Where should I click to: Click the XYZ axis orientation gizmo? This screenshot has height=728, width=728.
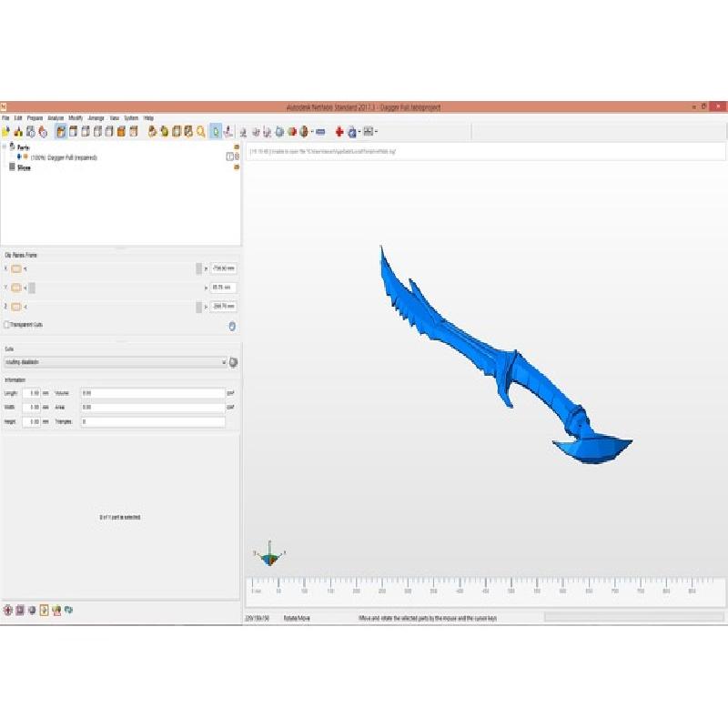pos(269,554)
